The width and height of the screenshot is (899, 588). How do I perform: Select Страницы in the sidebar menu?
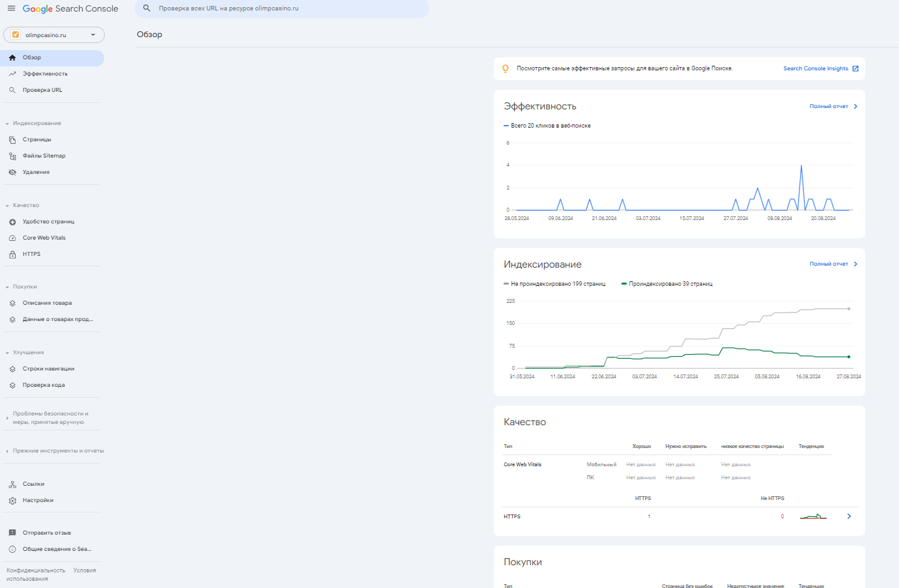tap(37, 139)
